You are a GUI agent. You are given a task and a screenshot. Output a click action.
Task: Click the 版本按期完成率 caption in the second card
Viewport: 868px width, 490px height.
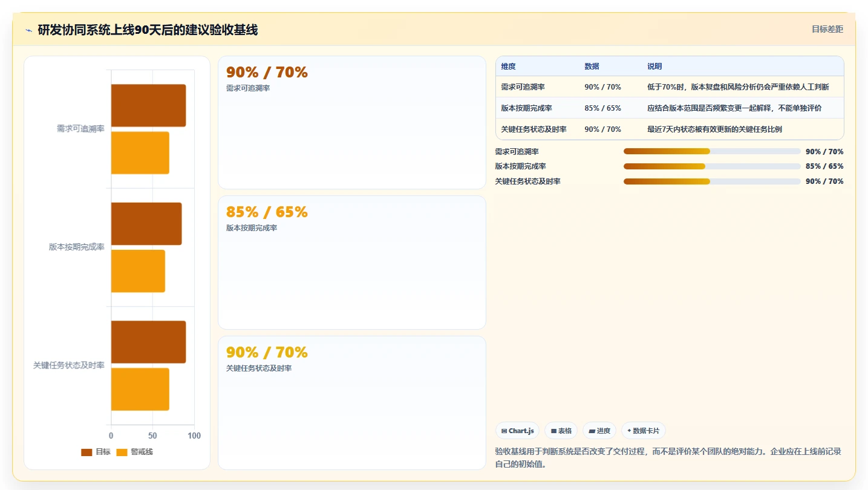tap(252, 228)
